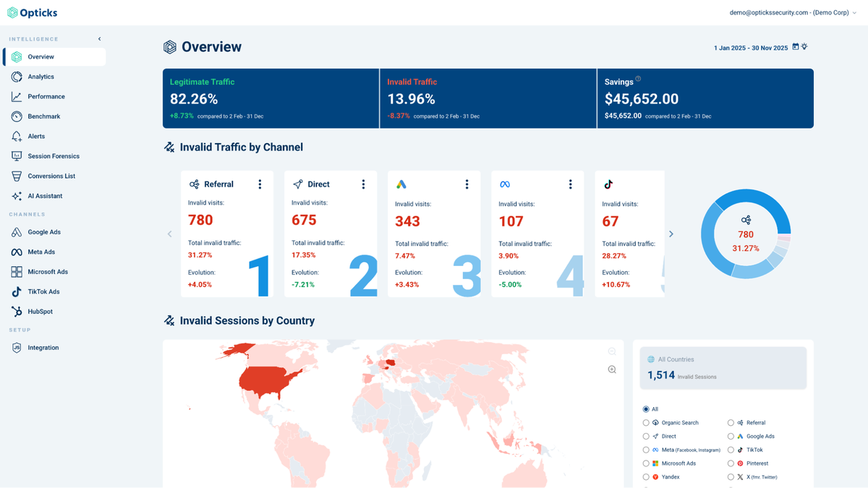Select the Organic Search radio button
868x488 pixels.
click(x=644, y=422)
